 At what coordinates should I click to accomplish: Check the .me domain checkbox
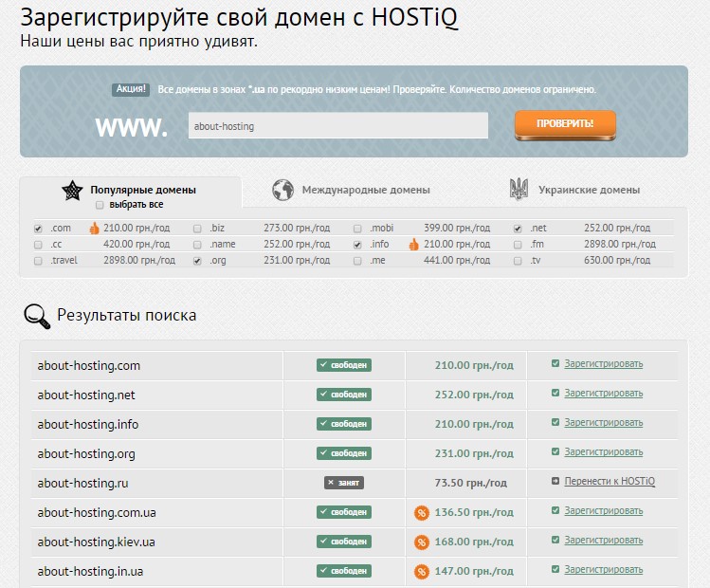tap(357, 262)
